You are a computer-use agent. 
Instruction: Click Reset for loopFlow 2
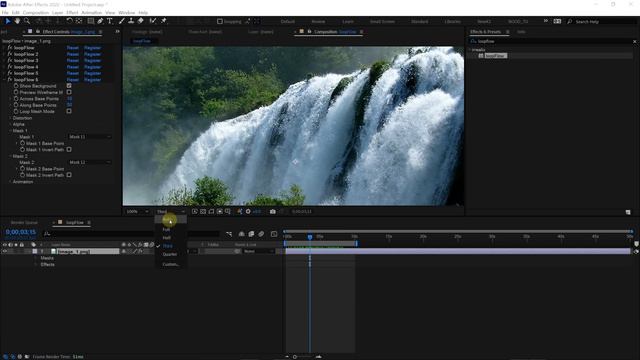coord(73,54)
